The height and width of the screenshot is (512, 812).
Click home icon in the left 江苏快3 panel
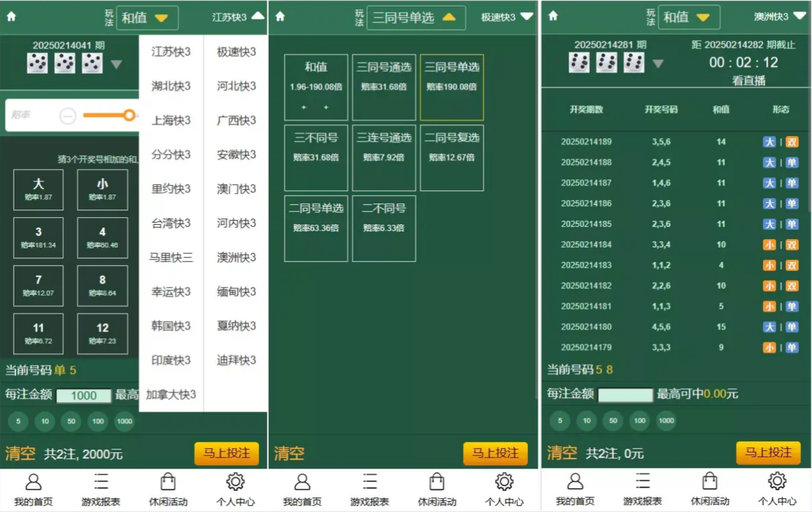(11, 17)
